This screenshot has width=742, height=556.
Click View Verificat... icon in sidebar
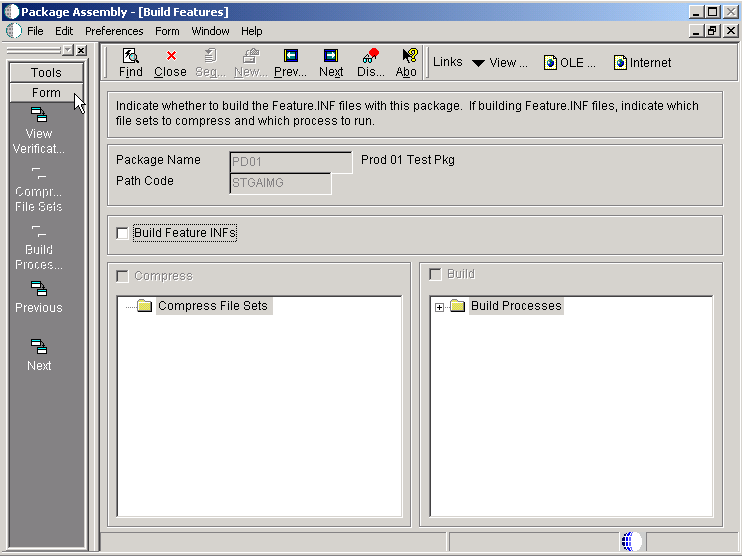(x=39, y=115)
